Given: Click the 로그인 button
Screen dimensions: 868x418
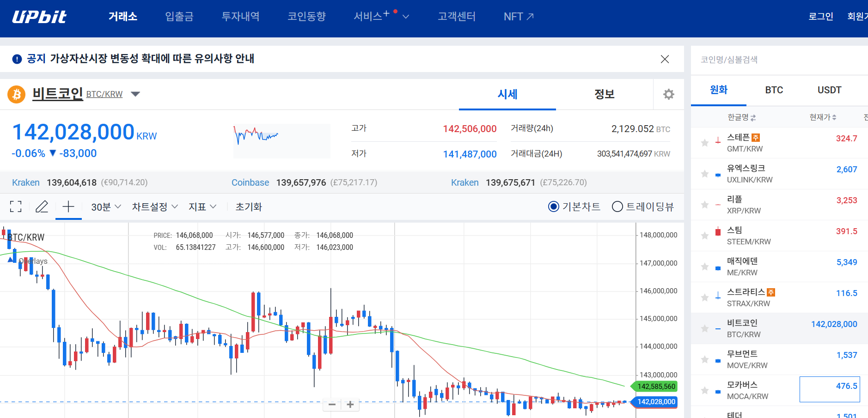Looking at the screenshot, I should pos(821,17).
